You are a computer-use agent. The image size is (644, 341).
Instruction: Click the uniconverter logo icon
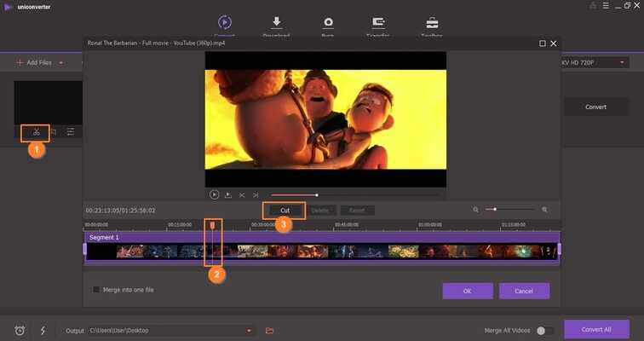[x=8, y=7]
